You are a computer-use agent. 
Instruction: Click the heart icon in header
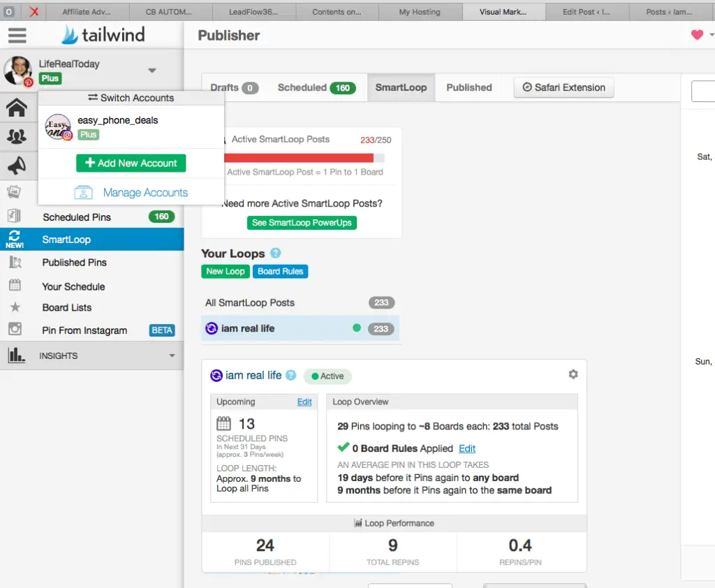(x=697, y=35)
